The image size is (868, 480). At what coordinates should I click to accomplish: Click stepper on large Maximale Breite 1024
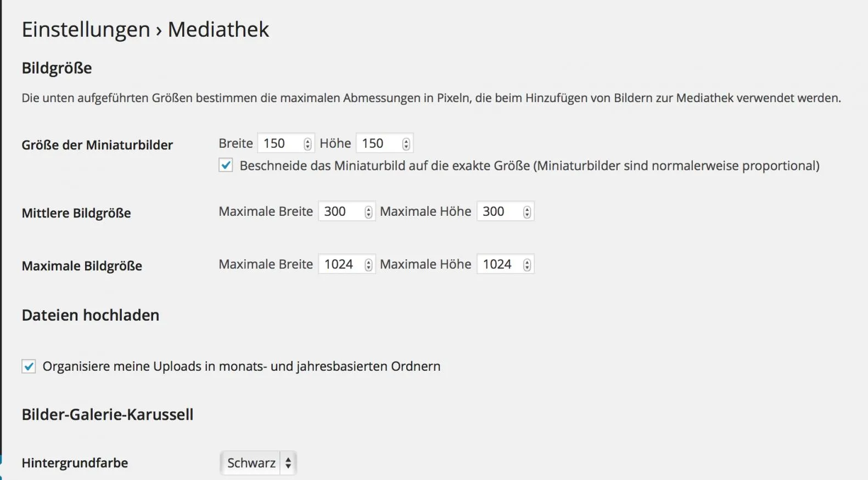[x=368, y=265]
